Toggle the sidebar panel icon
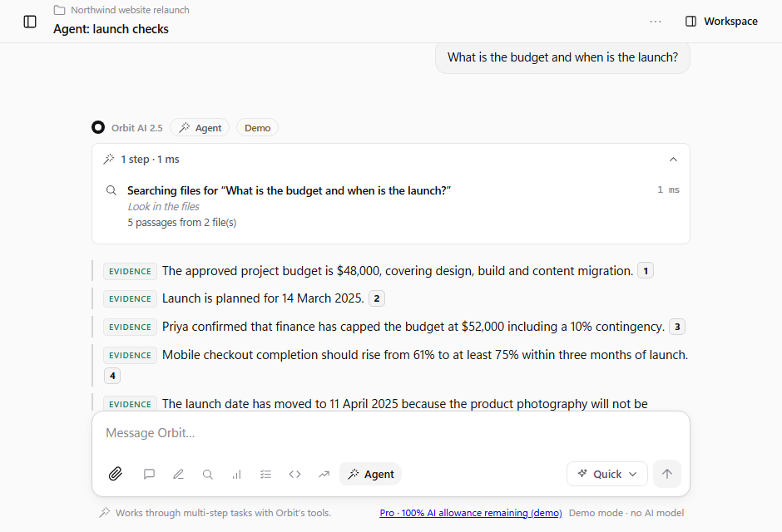The width and height of the screenshot is (782, 532). (30, 22)
